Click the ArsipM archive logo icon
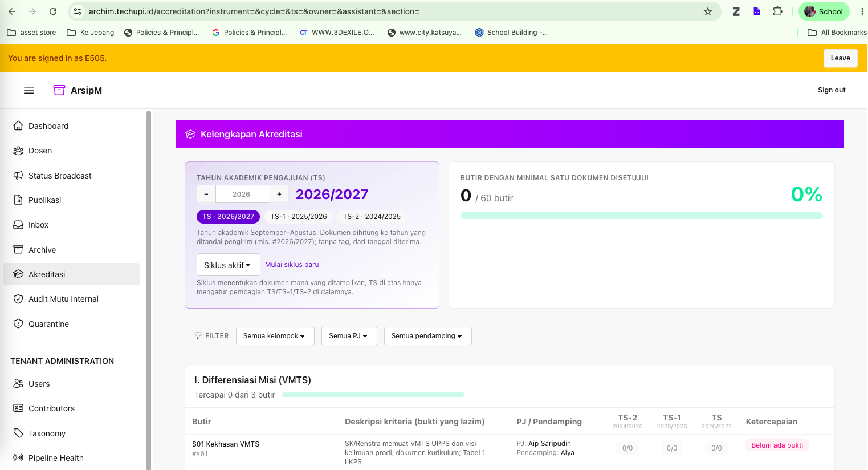 pyautogui.click(x=59, y=90)
